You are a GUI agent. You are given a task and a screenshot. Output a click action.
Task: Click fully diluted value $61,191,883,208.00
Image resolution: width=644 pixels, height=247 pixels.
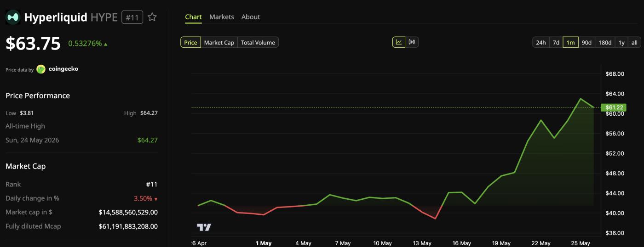pos(128,226)
